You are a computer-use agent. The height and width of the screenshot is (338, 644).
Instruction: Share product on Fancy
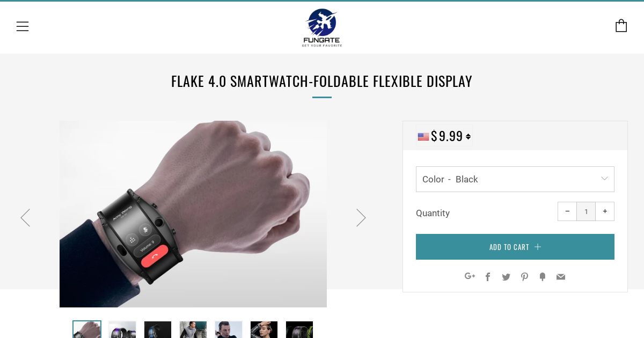tap(543, 277)
